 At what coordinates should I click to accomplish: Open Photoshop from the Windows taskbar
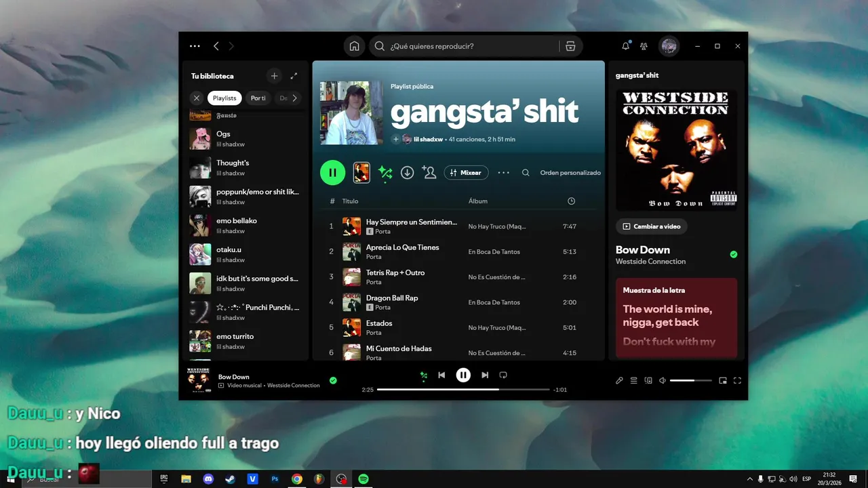(275, 479)
